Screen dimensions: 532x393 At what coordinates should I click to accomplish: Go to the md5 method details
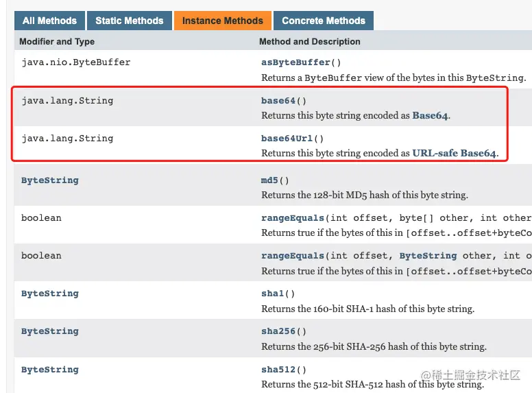pos(269,180)
